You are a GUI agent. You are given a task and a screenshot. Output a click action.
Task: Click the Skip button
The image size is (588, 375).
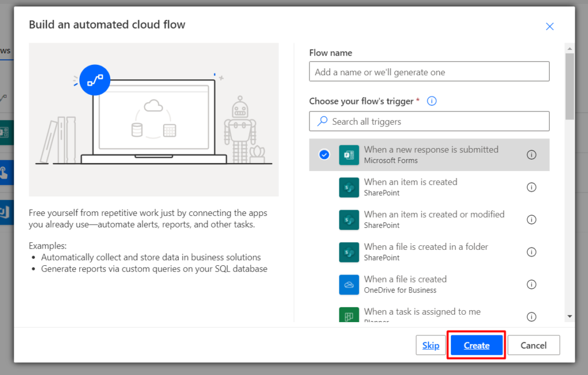coord(431,345)
